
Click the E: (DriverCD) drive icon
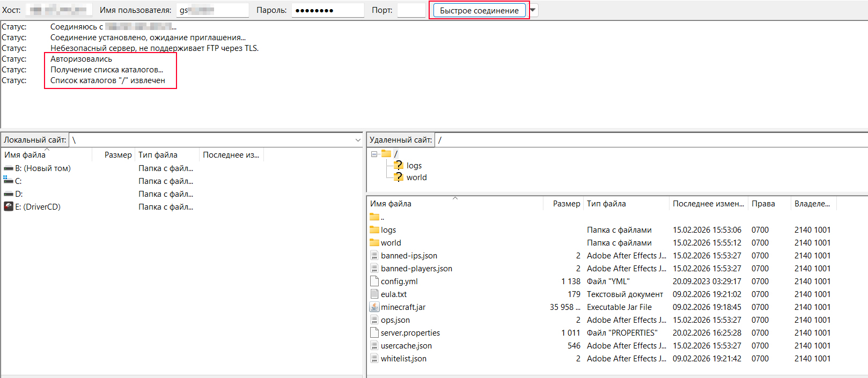pos(9,207)
